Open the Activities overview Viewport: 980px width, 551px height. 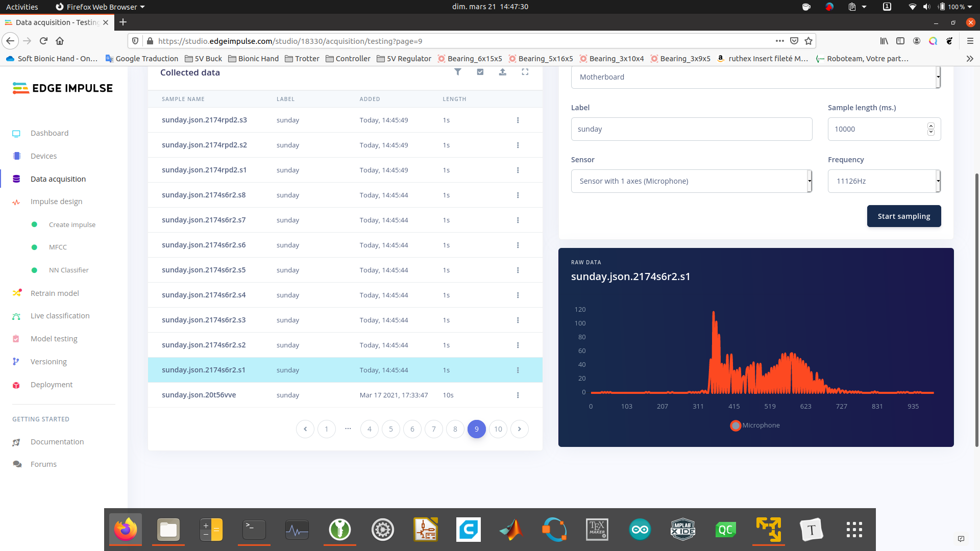pyautogui.click(x=22, y=7)
